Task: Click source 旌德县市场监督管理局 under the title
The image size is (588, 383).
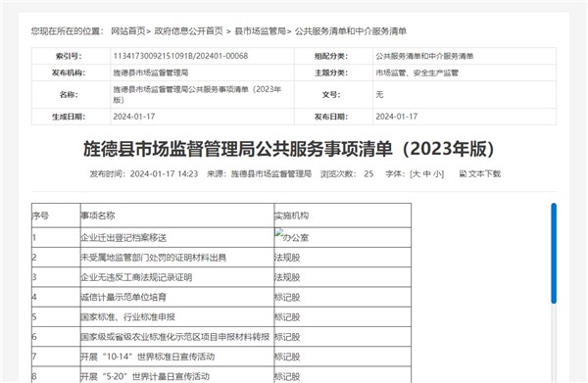Action: (x=271, y=174)
